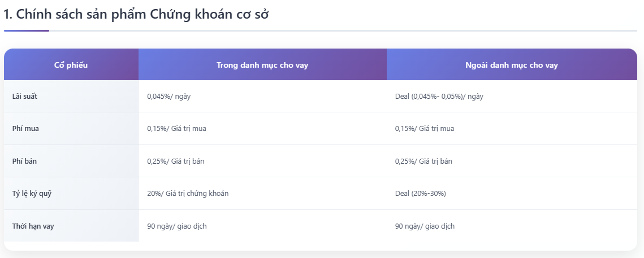Screen dimensions: 644x258
Task: Click the 'Ngoài danh mục cho vay' header
Action: 512,65
